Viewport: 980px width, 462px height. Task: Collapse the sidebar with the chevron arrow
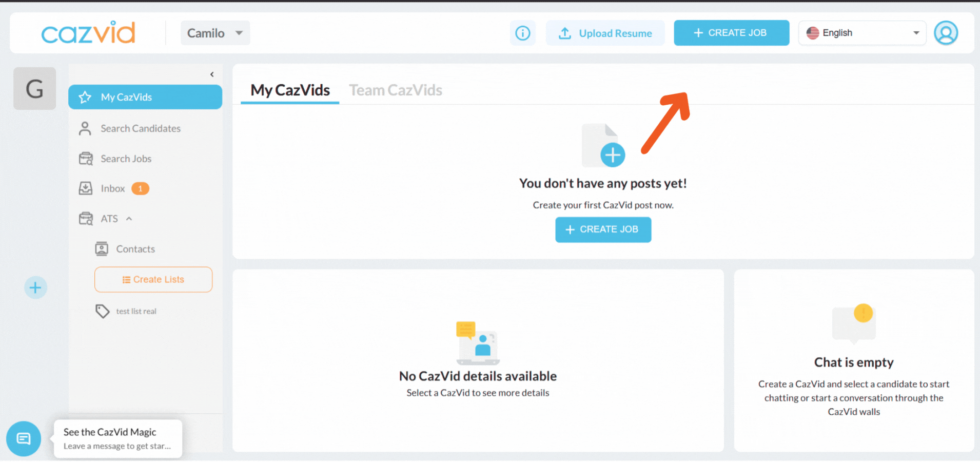212,74
